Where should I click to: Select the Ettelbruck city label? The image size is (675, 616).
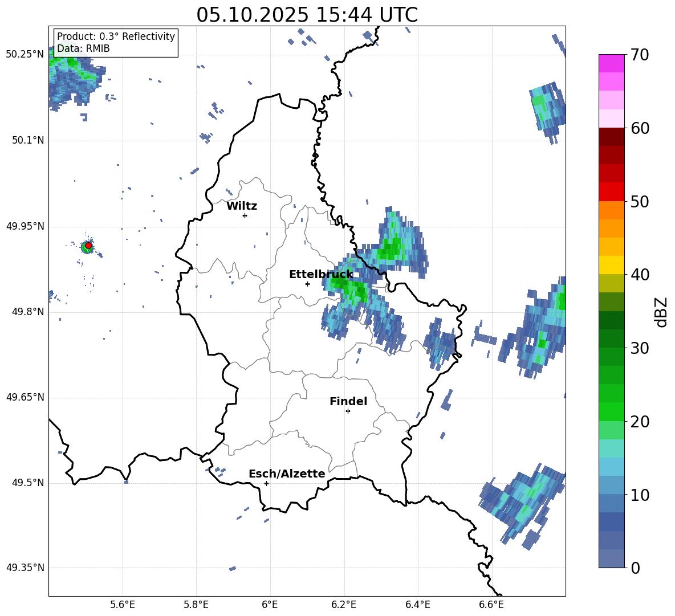[321, 275]
